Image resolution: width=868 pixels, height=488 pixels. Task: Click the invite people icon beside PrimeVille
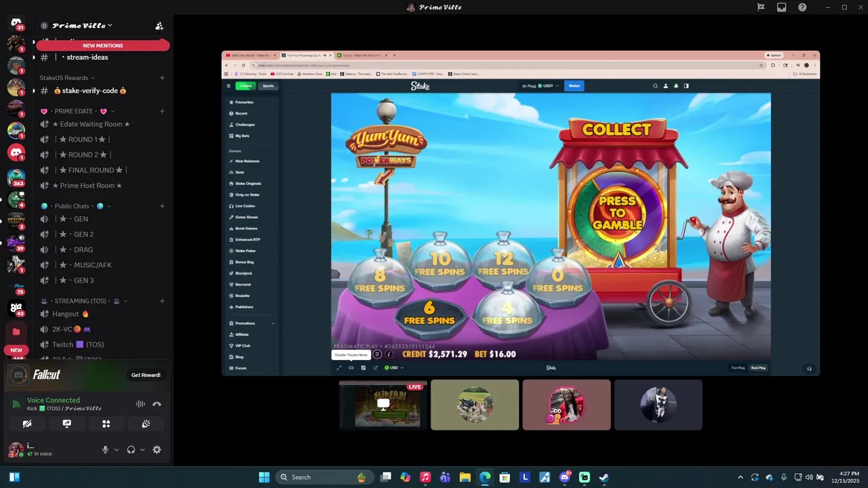[x=159, y=26]
